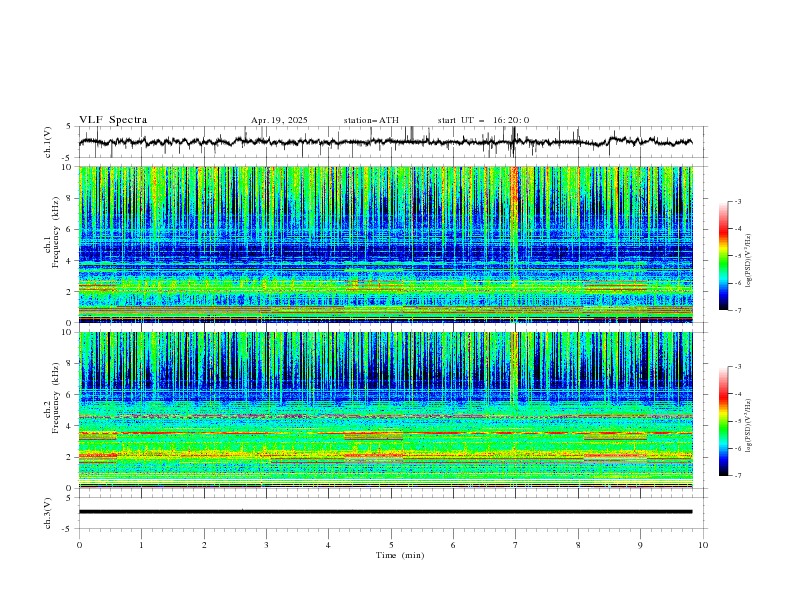Select the date "Apr. 19, 2025"
The width and height of the screenshot is (792, 612).
click(279, 120)
